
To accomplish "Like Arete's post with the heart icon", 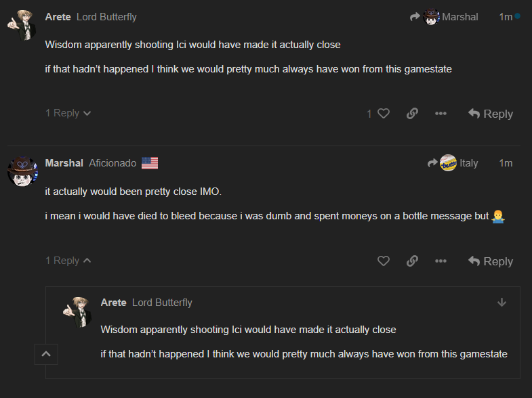I will (383, 114).
